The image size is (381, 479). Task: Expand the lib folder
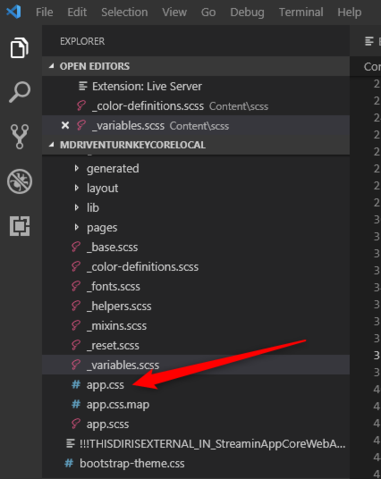pos(77,208)
